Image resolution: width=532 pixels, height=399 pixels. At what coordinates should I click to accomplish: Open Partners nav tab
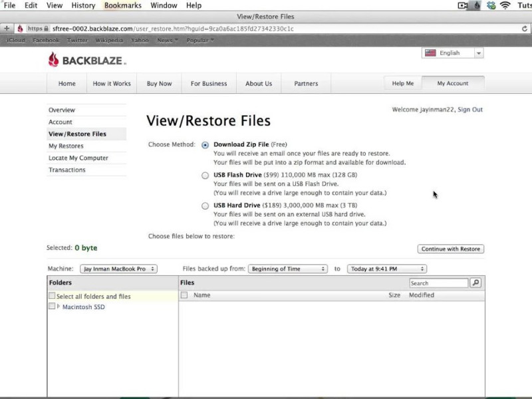pyautogui.click(x=306, y=84)
